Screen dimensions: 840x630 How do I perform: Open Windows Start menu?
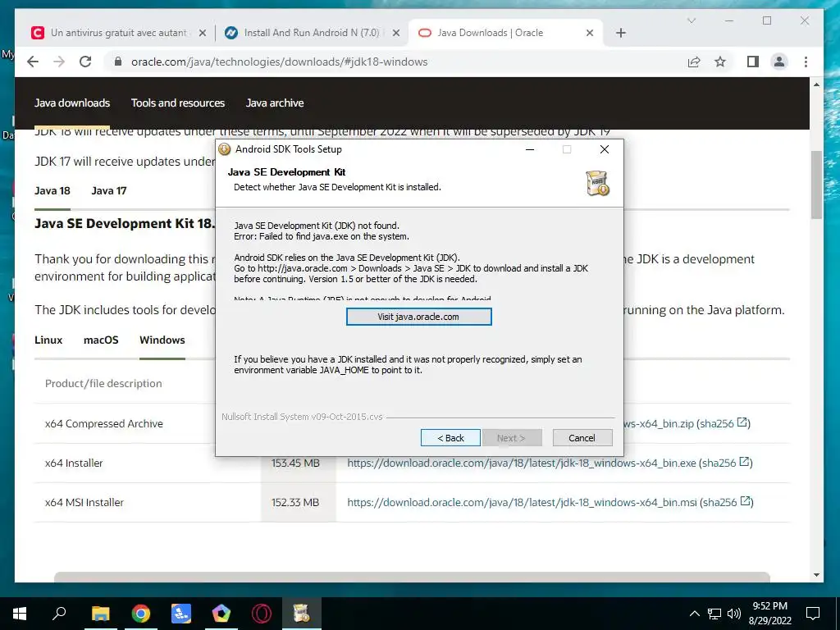click(x=20, y=614)
